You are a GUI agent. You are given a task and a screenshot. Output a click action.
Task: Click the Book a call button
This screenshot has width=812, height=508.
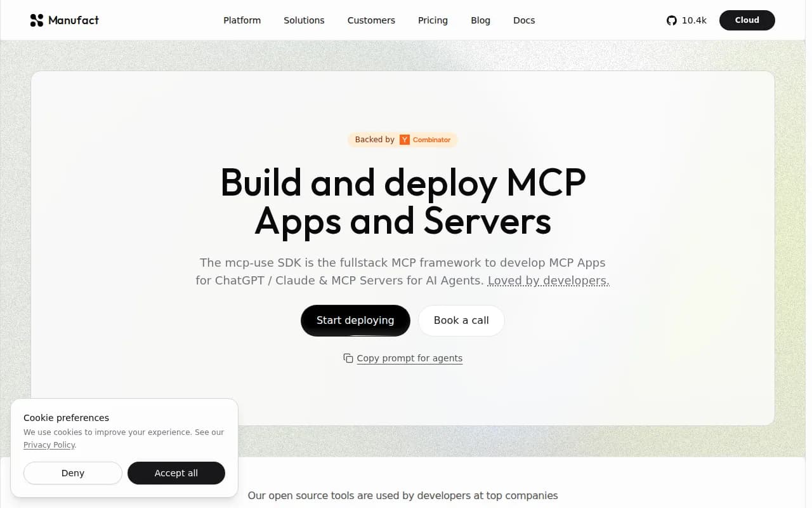tap(461, 321)
